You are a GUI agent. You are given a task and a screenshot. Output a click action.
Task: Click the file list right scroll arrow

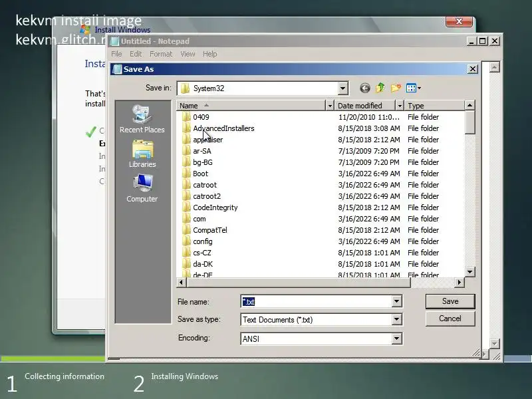[x=460, y=282]
